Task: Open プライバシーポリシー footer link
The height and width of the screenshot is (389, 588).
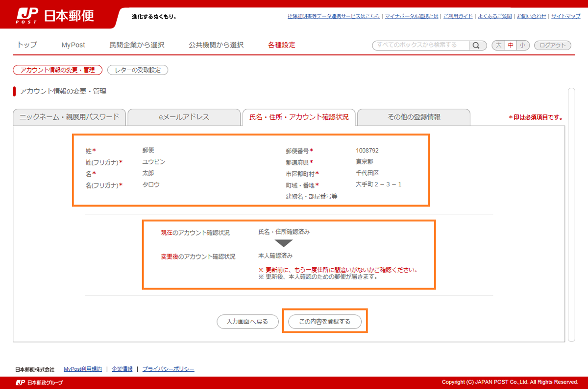Action: click(x=168, y=369)
